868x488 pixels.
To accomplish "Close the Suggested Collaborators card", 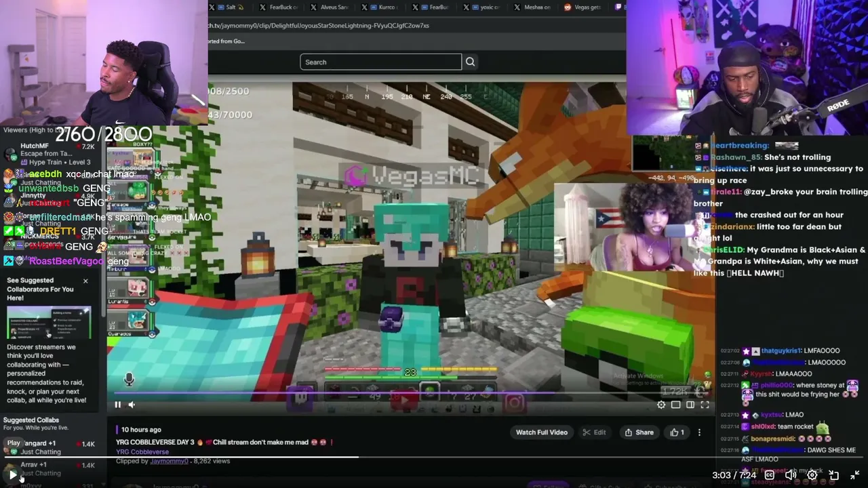I will coord(85,281).
